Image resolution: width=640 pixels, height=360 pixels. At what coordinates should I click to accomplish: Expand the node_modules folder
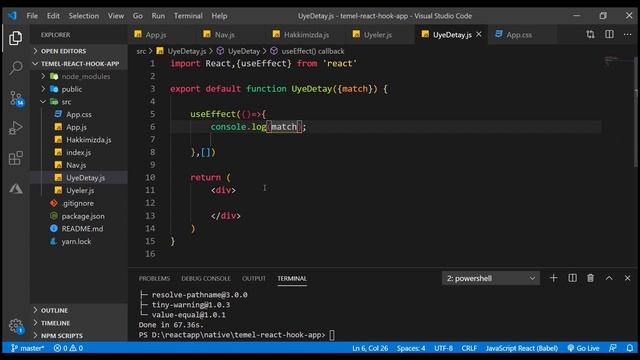pyautogui.click(x=79, y=76)
